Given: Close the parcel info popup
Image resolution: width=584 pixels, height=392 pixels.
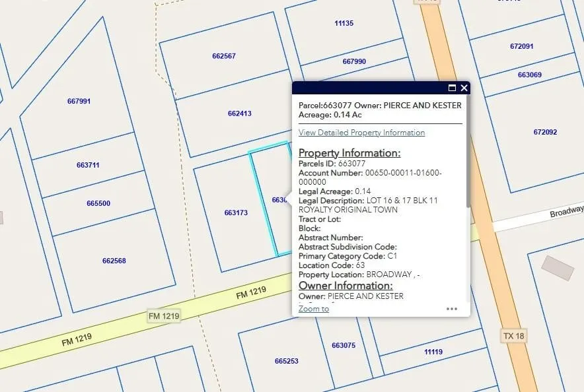Looking at the screenshot, I should click(x=464, y=88).
